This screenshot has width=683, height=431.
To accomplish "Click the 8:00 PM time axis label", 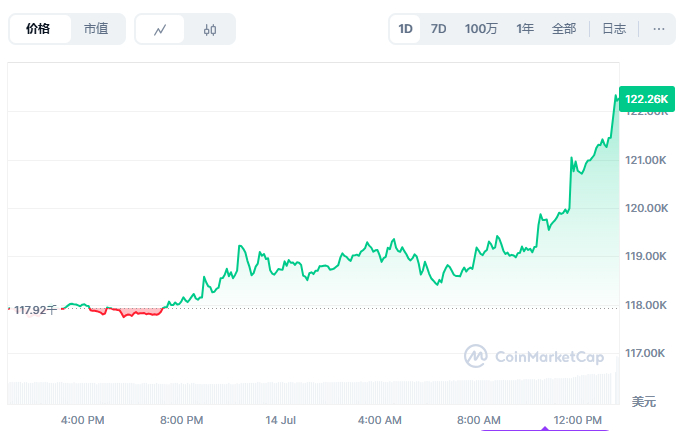I will [x=182, y=419].
